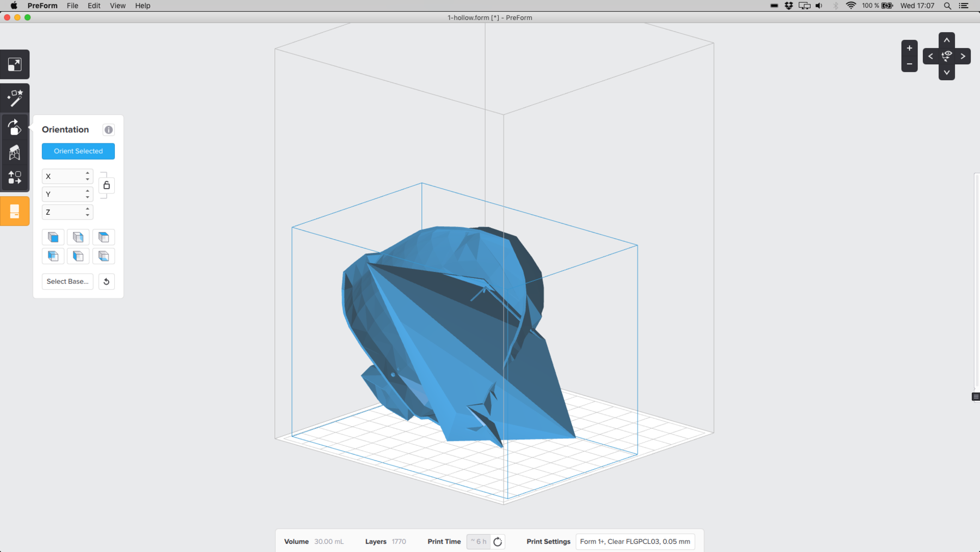Refresh the print time estimate
Viewport: 980px width, 552px height.
point(498,542)
